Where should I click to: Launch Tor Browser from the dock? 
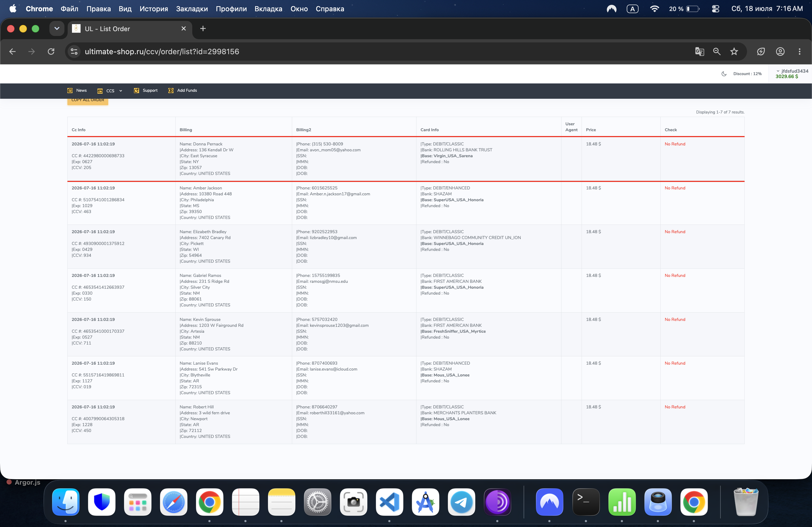498,502
